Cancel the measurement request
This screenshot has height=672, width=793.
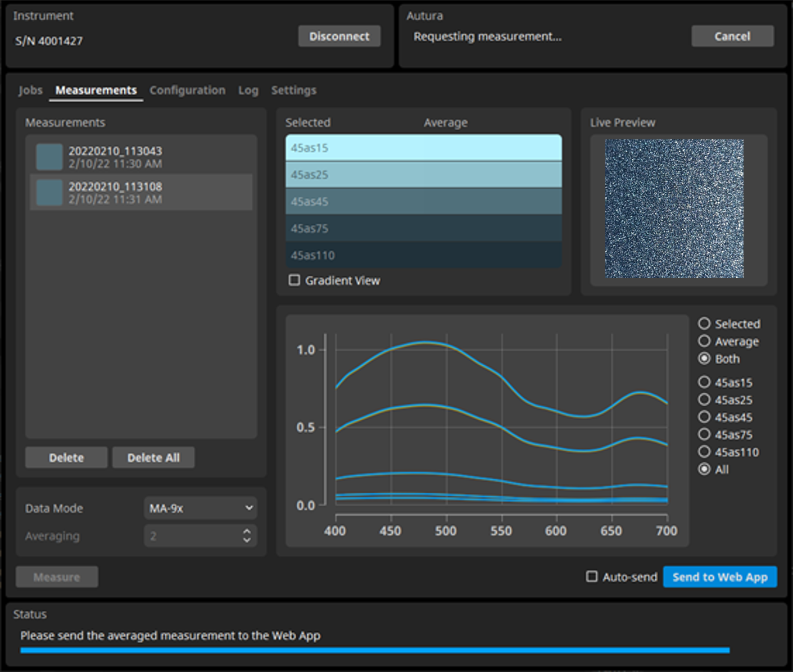(x=732, y=36)
